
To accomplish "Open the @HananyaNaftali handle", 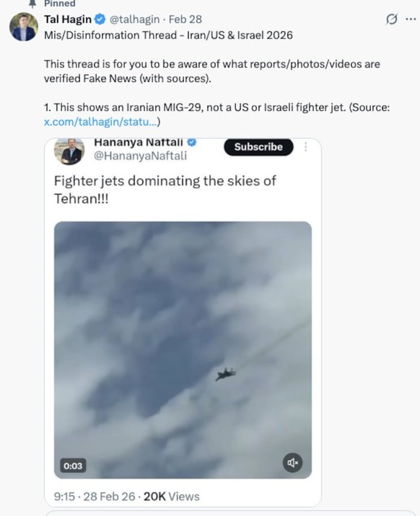I will [x=140, y=155].
